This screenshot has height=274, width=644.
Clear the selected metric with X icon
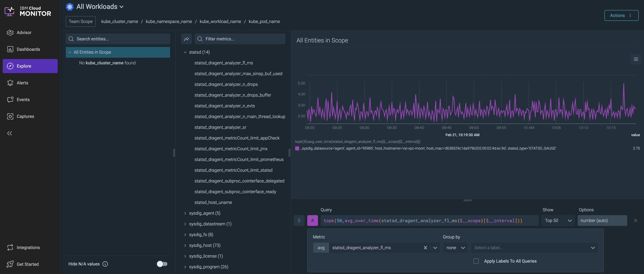coord(425,248)
